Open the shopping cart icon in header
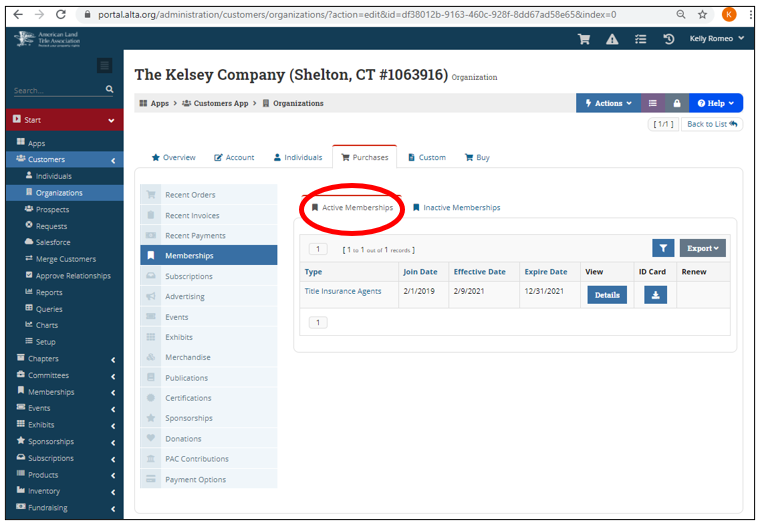760x526 pixels. pos(584,39)
